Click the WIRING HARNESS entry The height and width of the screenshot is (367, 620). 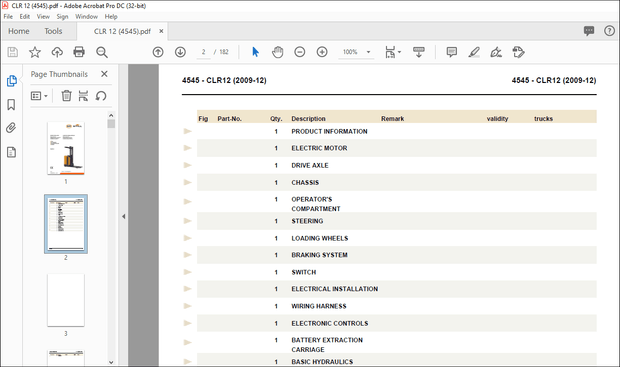tap(319, 306)
